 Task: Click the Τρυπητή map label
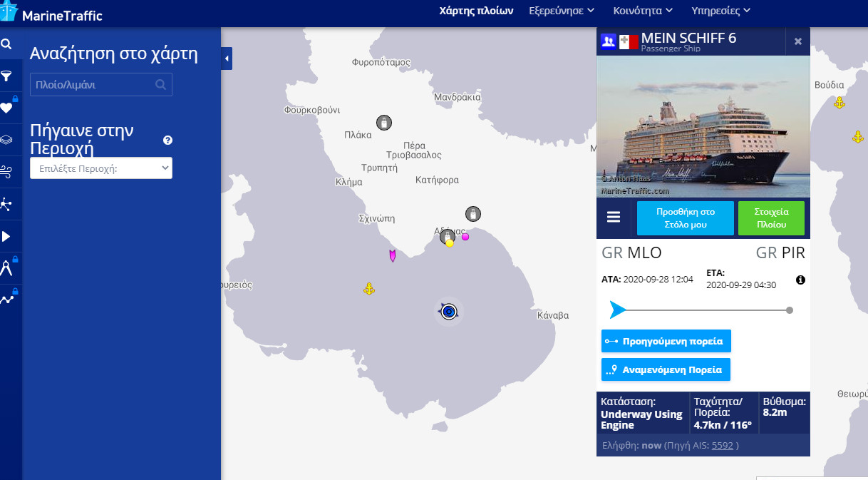coord(379,168)
